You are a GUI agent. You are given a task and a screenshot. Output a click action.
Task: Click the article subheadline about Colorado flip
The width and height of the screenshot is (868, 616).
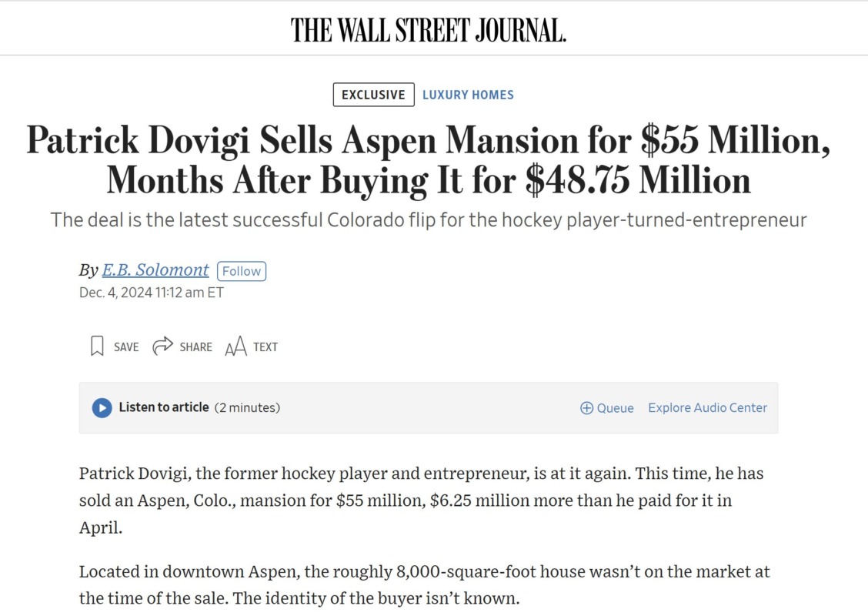[x=428, y=220]
